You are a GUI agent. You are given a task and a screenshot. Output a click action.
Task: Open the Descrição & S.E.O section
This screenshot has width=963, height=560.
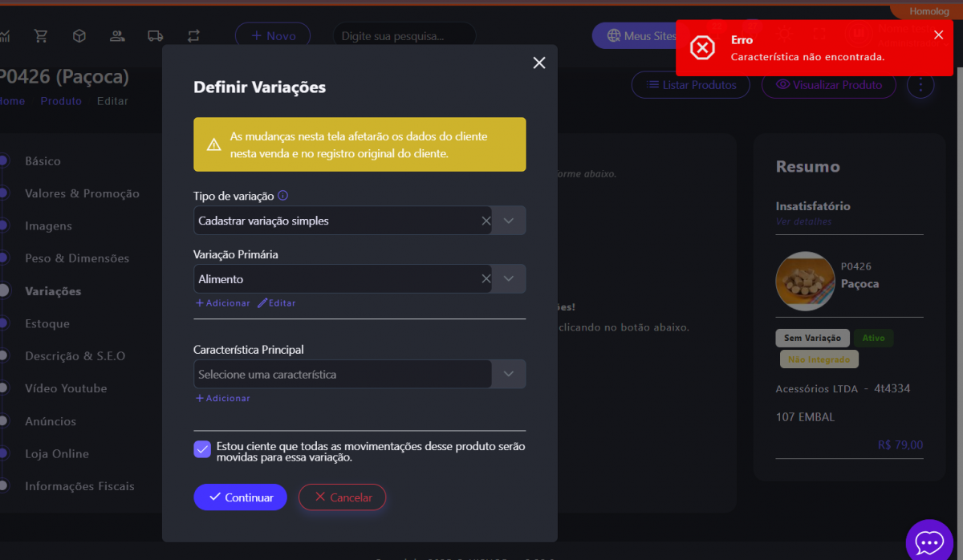pos(75,356)
